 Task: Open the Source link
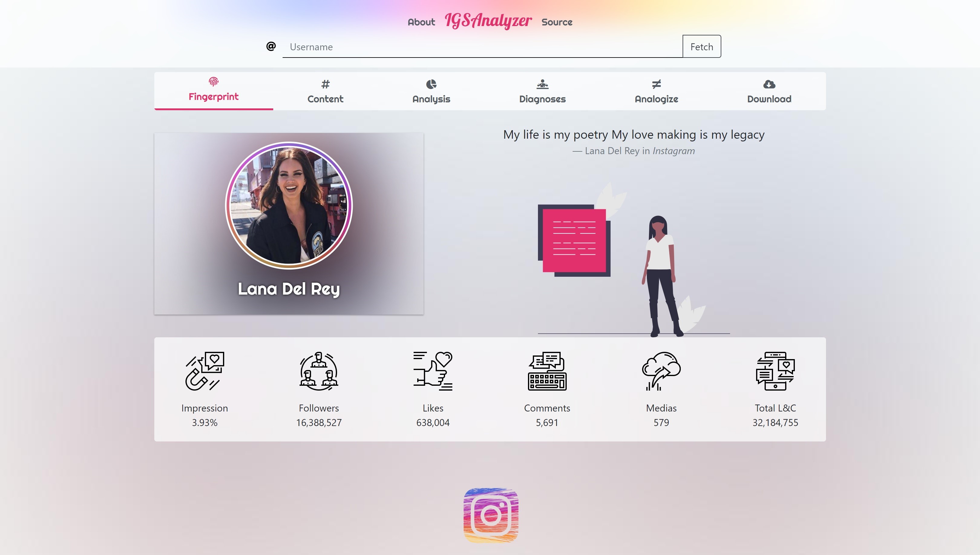point(557,22)
